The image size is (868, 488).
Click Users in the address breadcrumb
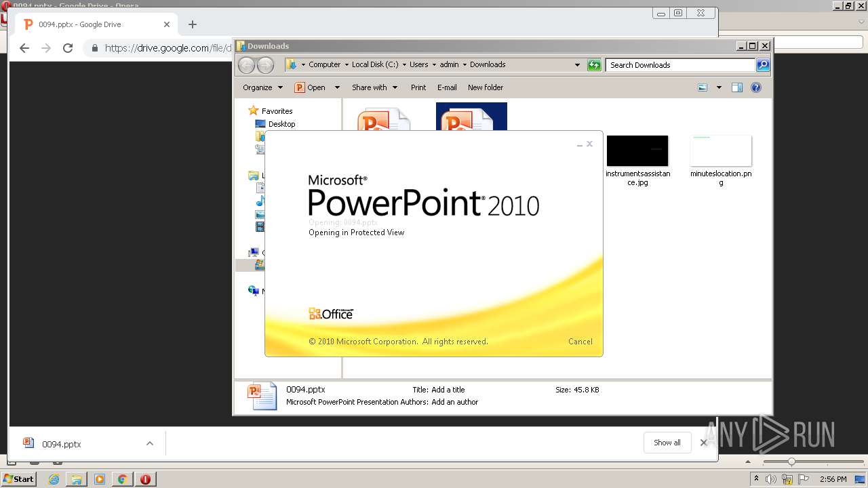(418, 65)
